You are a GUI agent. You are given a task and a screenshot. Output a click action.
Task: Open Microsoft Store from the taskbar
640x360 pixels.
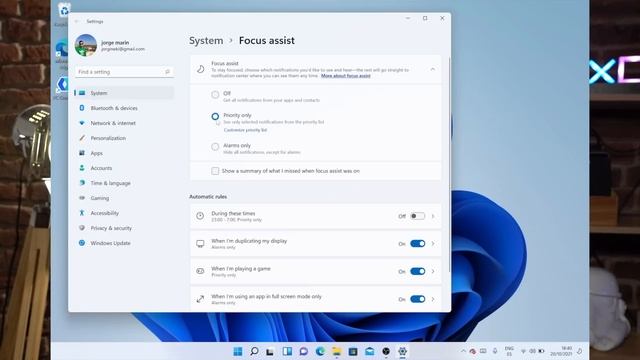click(x=353, y=351)
